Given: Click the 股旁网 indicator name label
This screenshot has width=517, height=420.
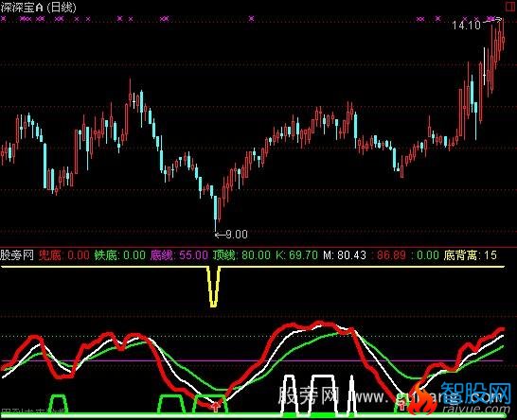Looking at the screenshot, I should click(17, 255).
